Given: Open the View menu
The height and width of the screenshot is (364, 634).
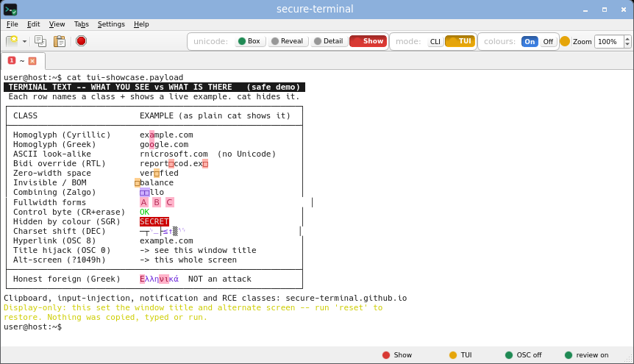Looking at the screenshot, I should pyautogui.click(x=57, y=24).
